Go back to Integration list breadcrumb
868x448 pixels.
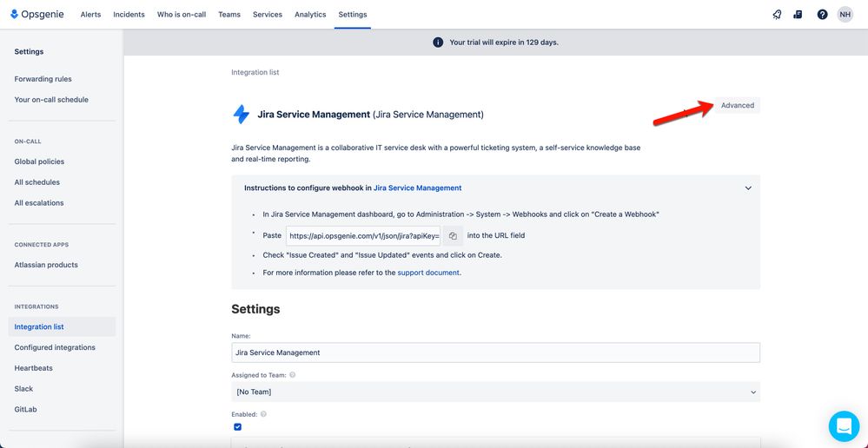[x=255, y=72]
